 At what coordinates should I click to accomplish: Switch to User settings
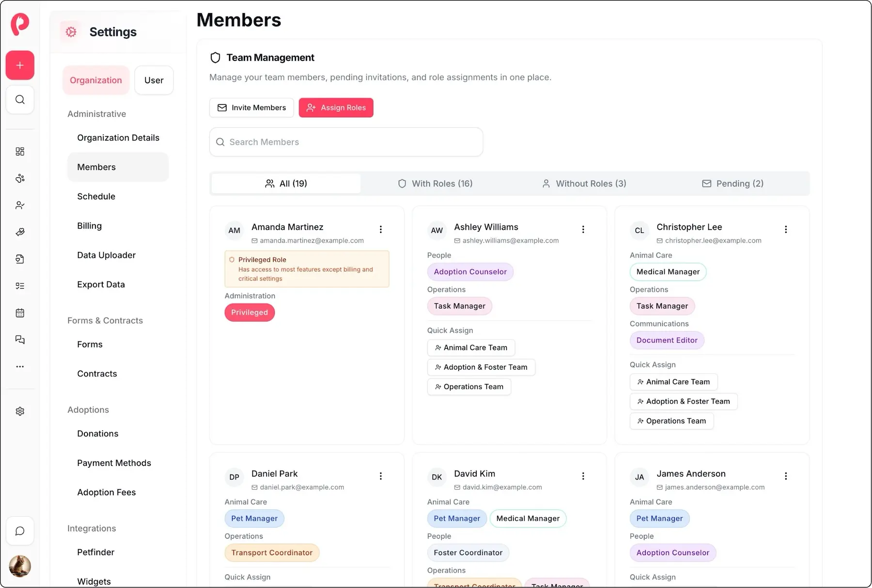[x=154, y=80]
